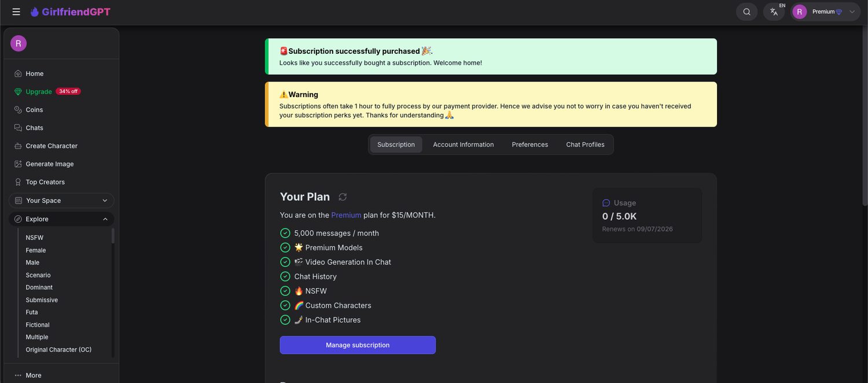The image size is (868, 383).
Task: Select the Multiple explore category
Action: (37, 337)
